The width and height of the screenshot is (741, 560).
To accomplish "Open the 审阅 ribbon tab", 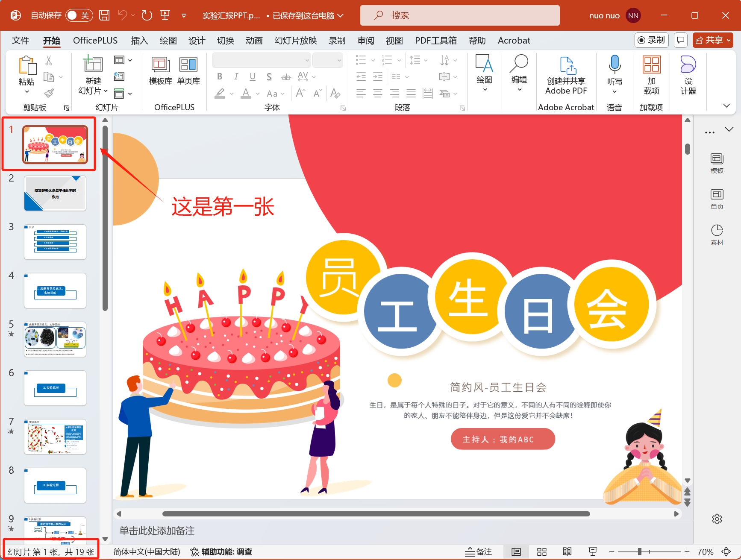I will tap(366, 40).
